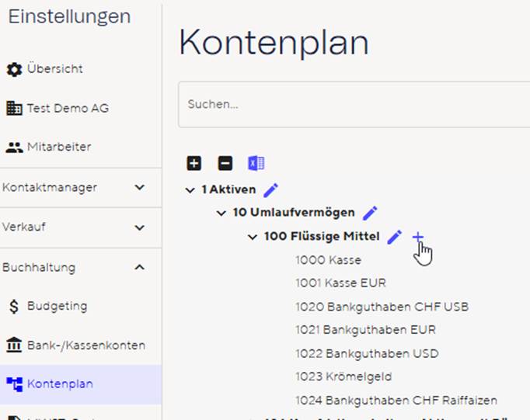Open Budgeting in the sidebar
The image size is (530, 420).
pos(56,306)
